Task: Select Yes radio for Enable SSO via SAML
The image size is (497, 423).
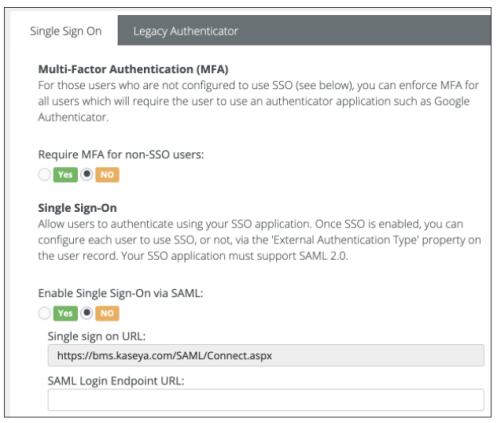Action: (x=44, y=313)
